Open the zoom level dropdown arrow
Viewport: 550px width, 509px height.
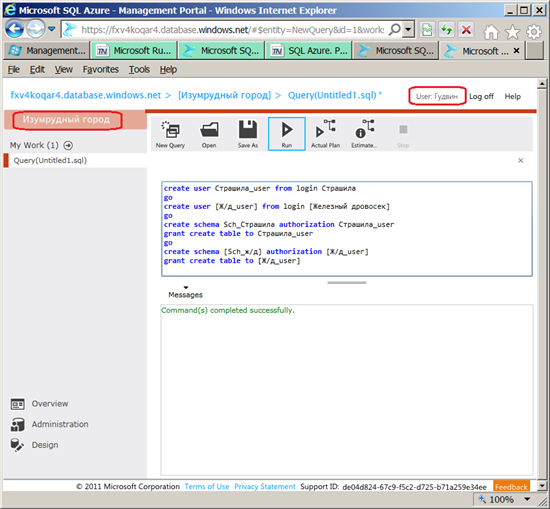click(527, 499)
